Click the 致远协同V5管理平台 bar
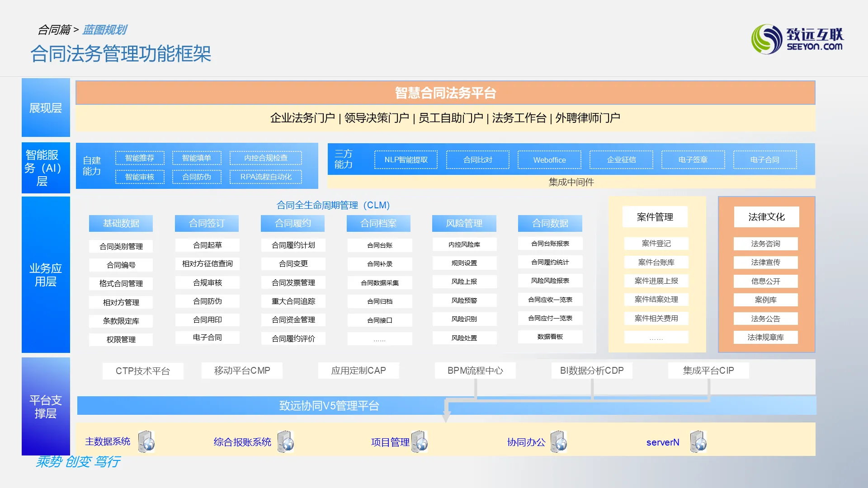 pyautogui.click(x=447, y=405)
